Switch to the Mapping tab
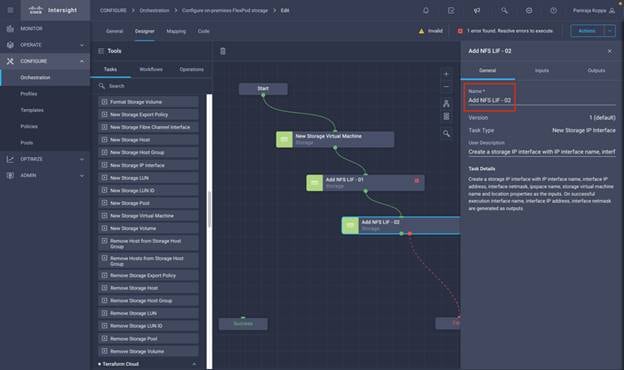 [x=176, y=31]
